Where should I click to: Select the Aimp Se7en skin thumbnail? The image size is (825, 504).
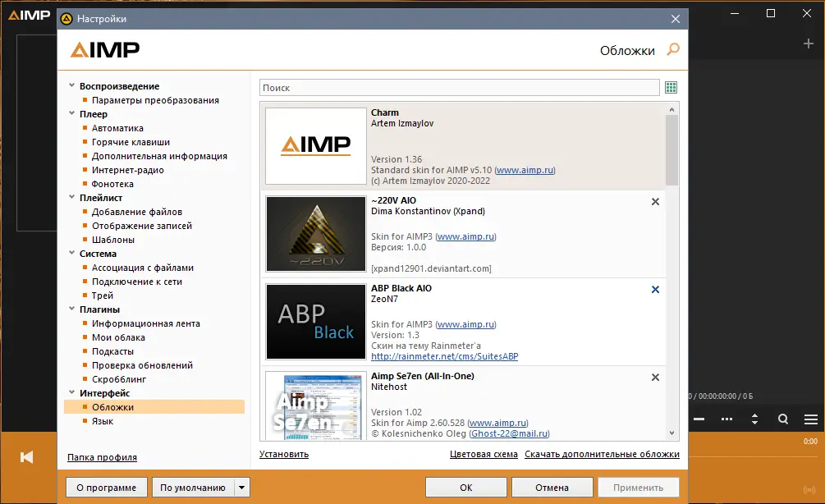(x=316, y=405)
